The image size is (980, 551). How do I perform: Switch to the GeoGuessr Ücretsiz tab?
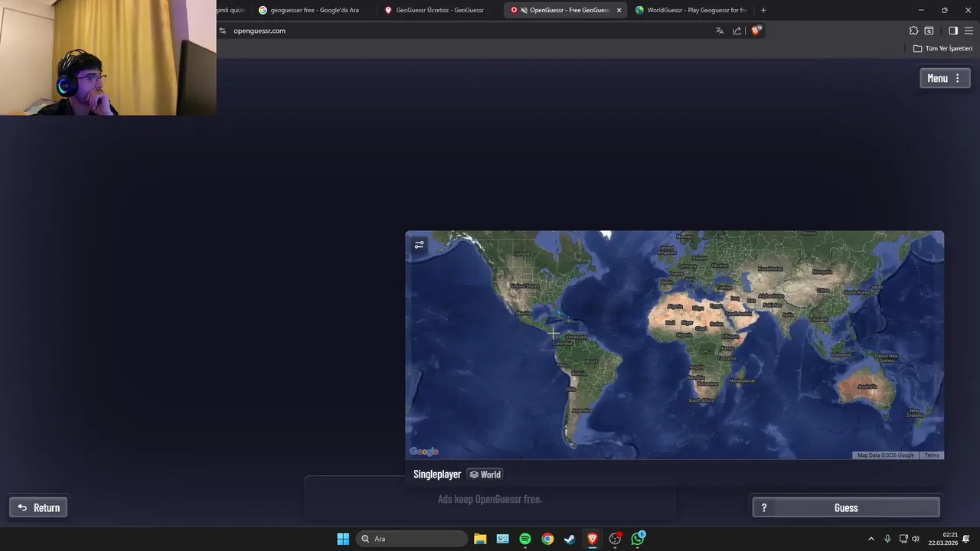[x=439, y=10]
